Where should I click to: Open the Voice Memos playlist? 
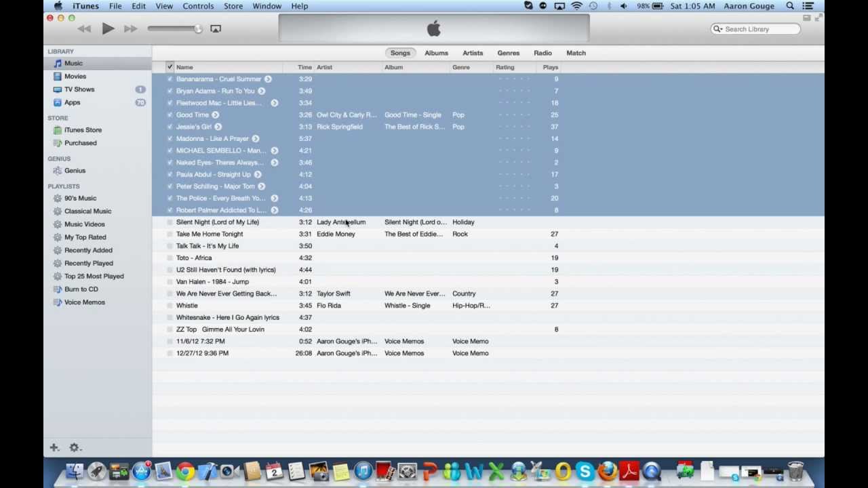click(98, 302)
